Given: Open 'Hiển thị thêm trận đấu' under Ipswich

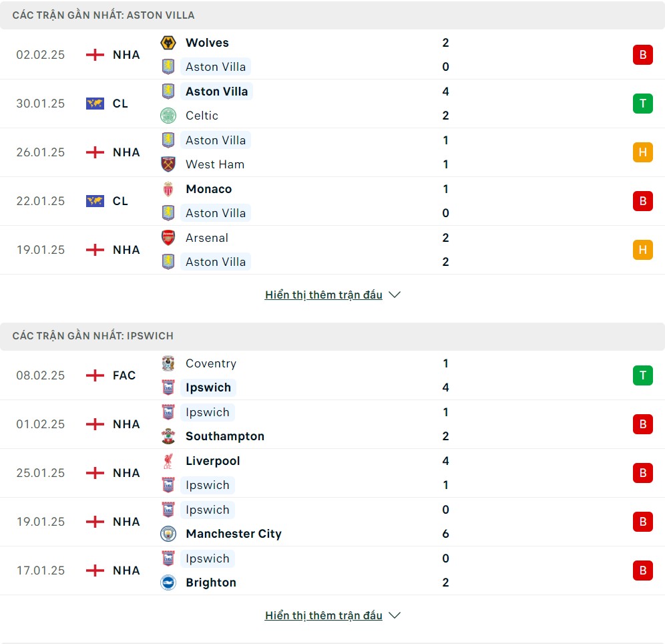Looking at the screenshot, I should click(324, 615).
